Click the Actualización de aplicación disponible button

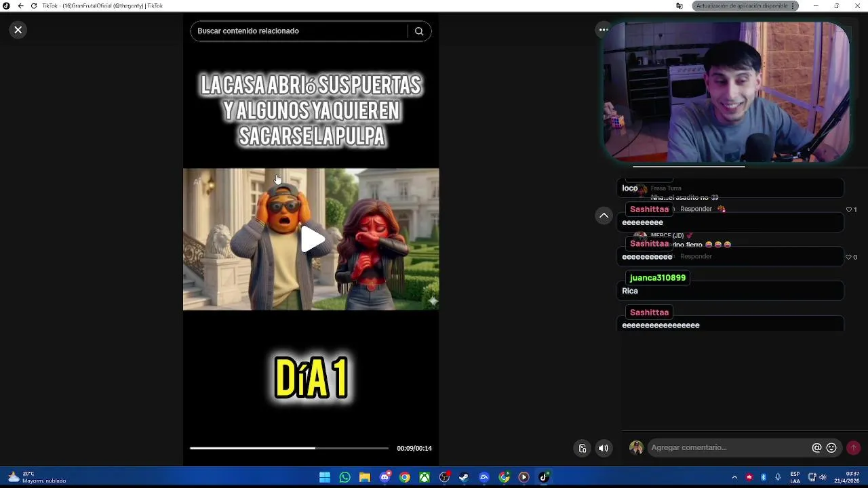click(742, 5)
